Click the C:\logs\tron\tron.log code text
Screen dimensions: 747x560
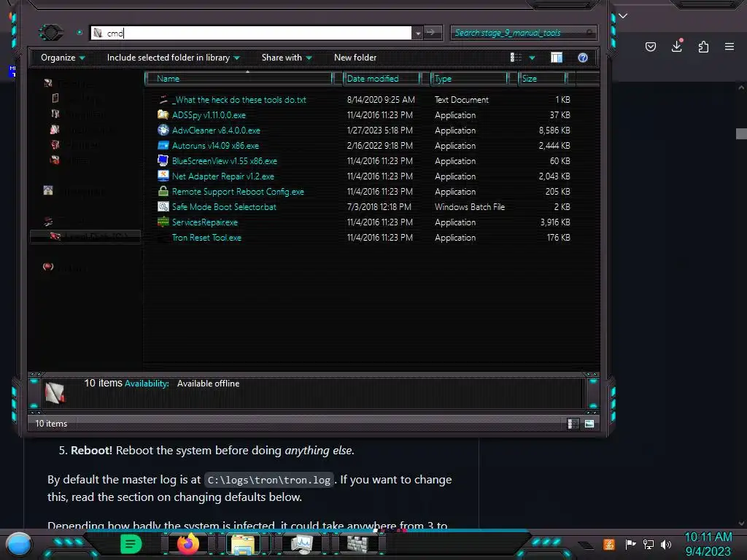click(x=269, y=480)
